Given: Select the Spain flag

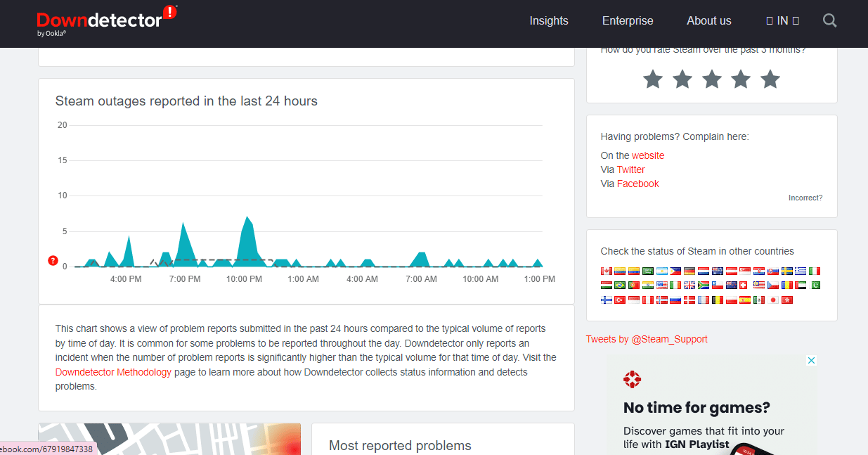Looking at the screenshot, I should point(745,300).
